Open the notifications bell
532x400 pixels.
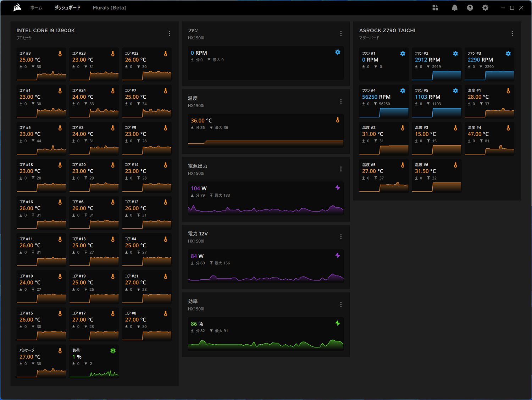pos(454,8)
